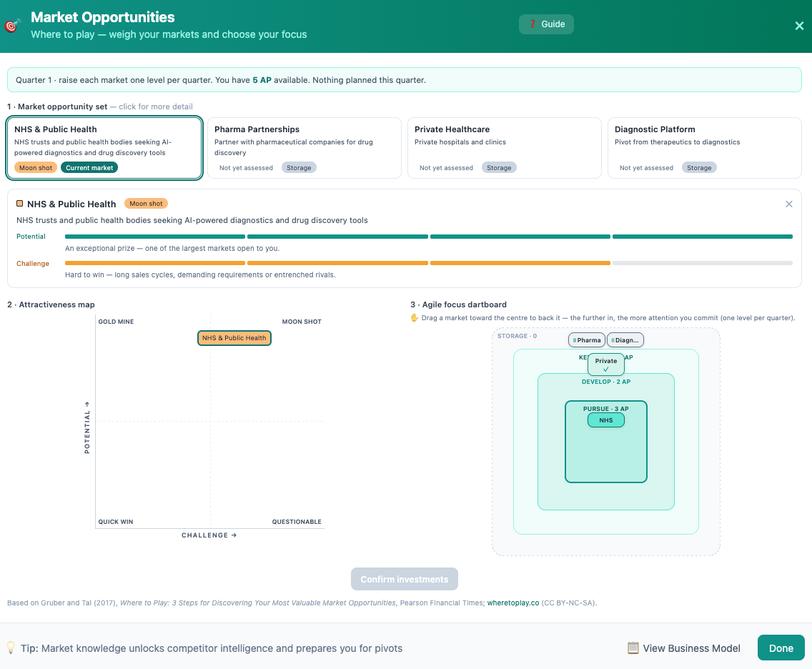Click the Attractiveness map heading

click(51, 304)
